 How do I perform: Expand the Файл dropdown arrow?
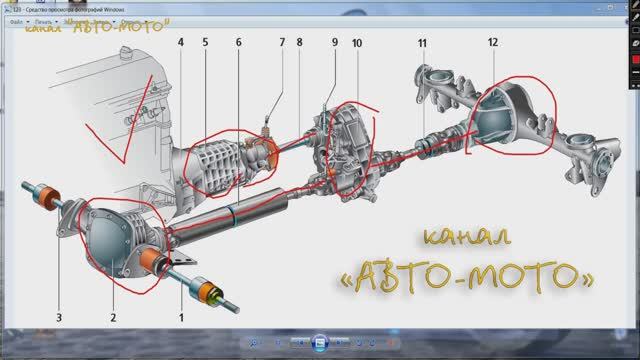tap(28, 22)
